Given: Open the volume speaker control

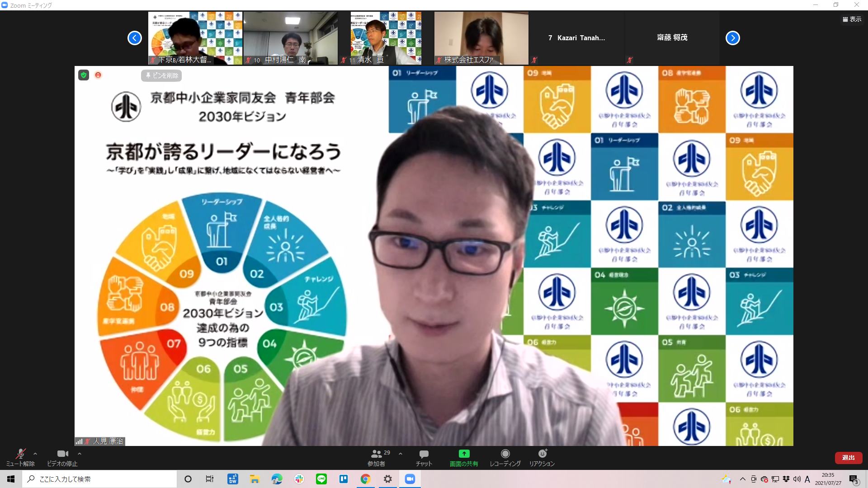Looking at the screenshot, I should pos(797,479).
